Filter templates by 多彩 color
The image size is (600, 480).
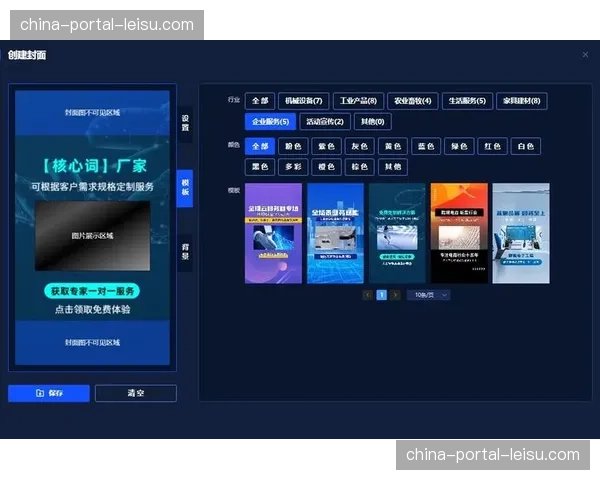[x=293, y=167]
